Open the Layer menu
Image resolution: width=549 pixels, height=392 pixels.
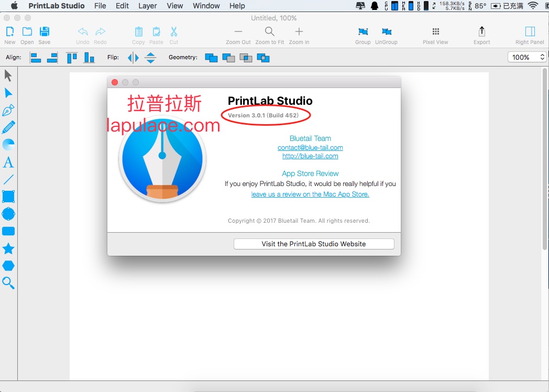click(147, 6)
